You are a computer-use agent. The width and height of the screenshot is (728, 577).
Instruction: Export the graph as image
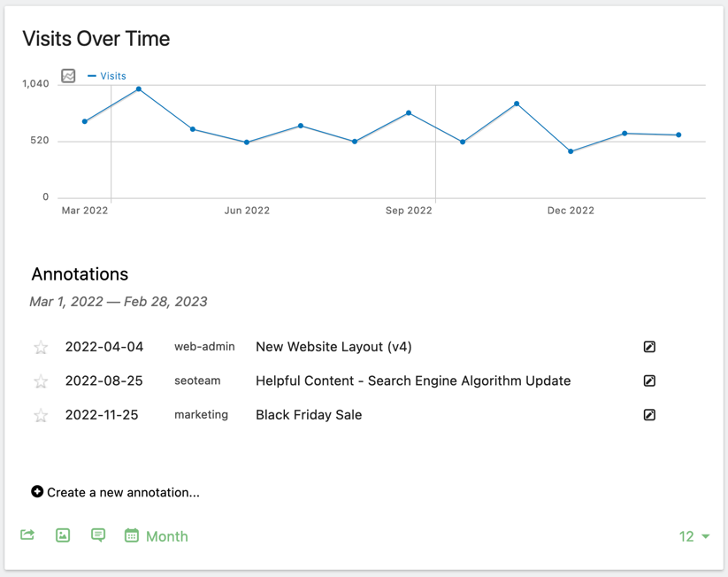click(63, 535)
